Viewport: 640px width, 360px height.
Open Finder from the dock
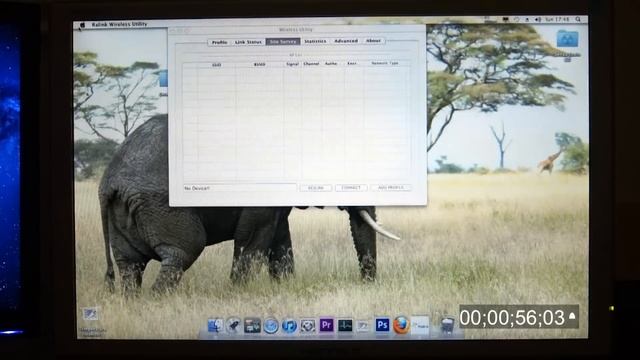(x=215, y=326)
